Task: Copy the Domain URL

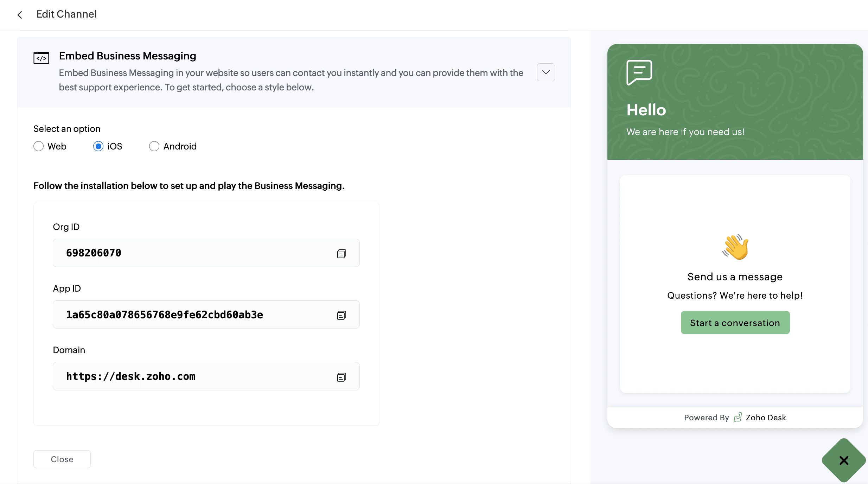Action: (x=341, y=377)
